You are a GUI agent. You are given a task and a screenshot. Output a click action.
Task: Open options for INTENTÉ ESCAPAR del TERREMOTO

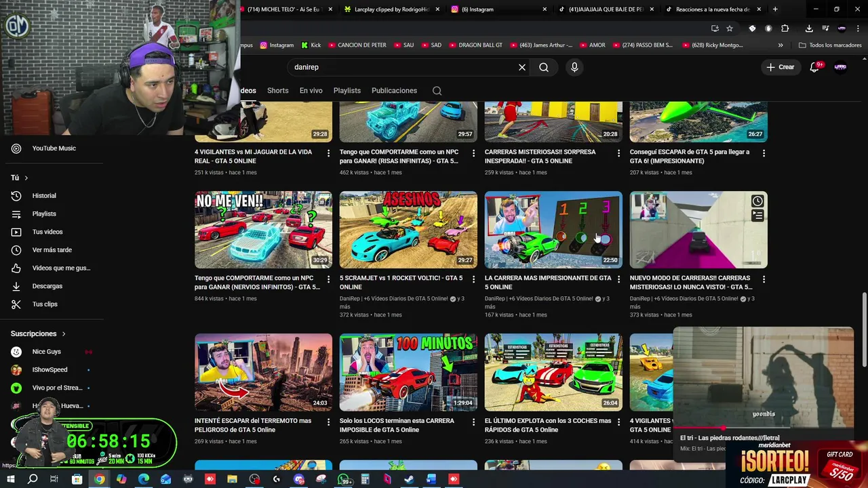point(328,422)
